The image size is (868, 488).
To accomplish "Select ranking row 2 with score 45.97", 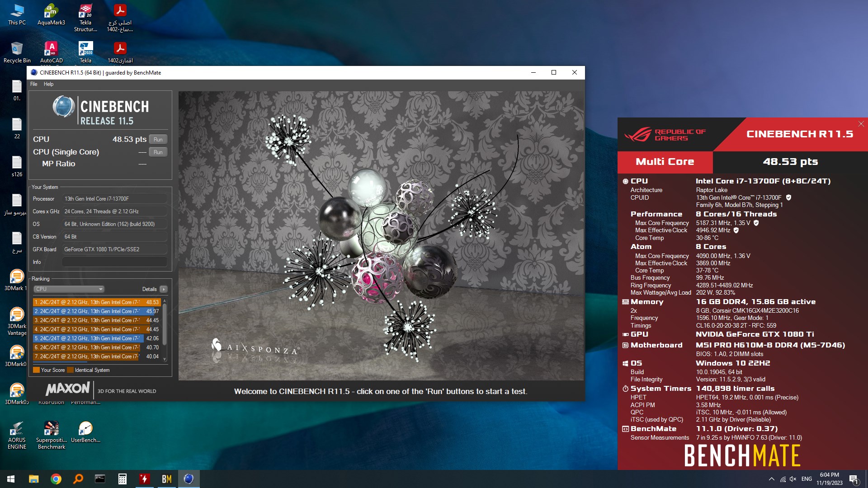I will (97, 311).
